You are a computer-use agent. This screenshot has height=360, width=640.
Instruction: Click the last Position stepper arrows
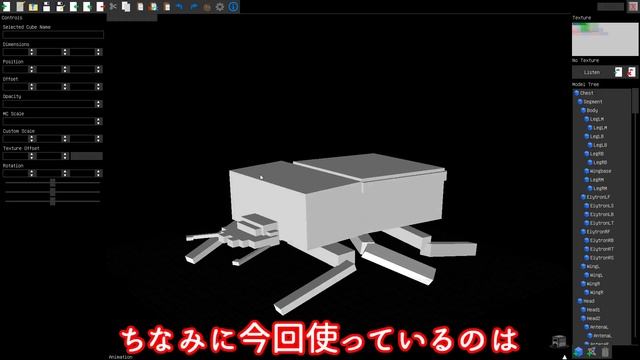[x=98, y=69]
